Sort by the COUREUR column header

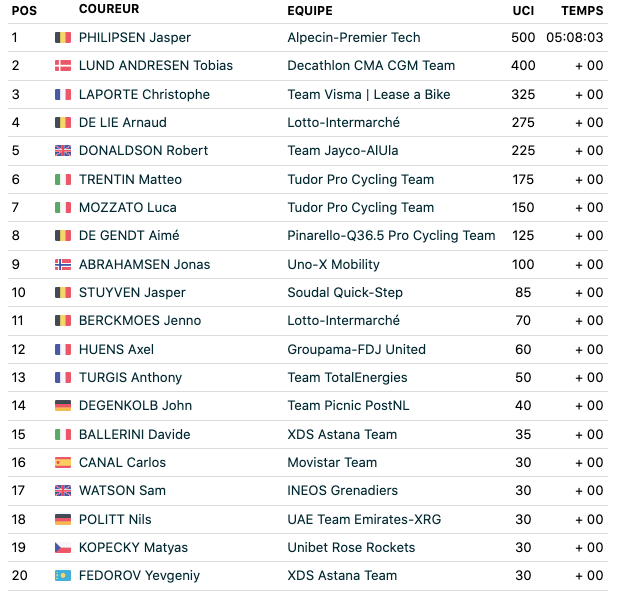[x=109, y=10]
